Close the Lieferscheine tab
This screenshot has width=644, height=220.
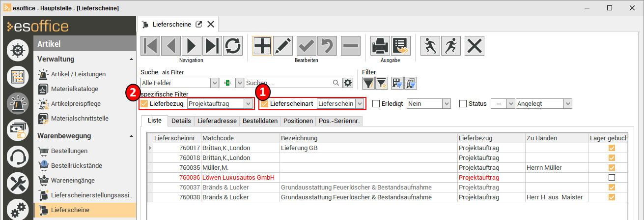tap(211, 24)
